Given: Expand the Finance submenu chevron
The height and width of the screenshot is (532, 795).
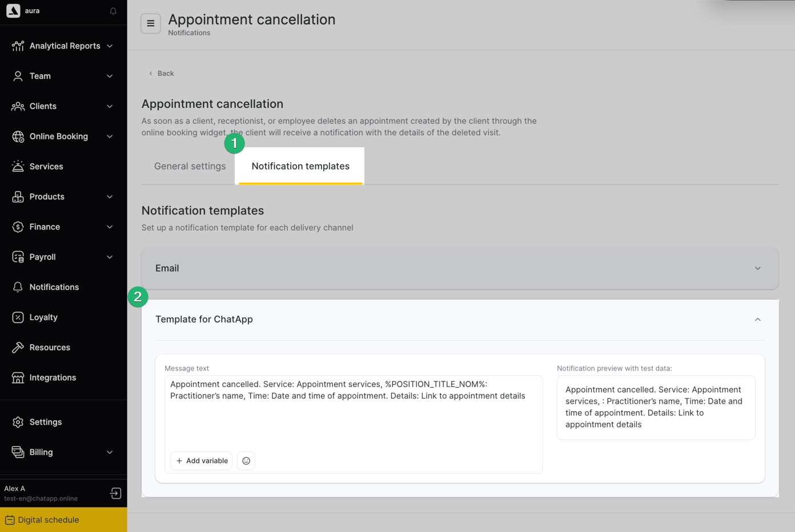Looking at the screenshot, I should click(x=110, y=227).
